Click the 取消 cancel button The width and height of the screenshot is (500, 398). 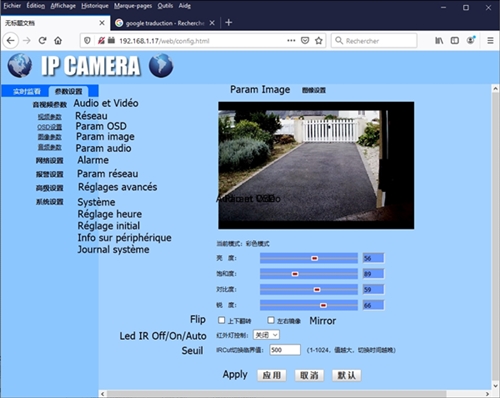[x=309, y=375]
